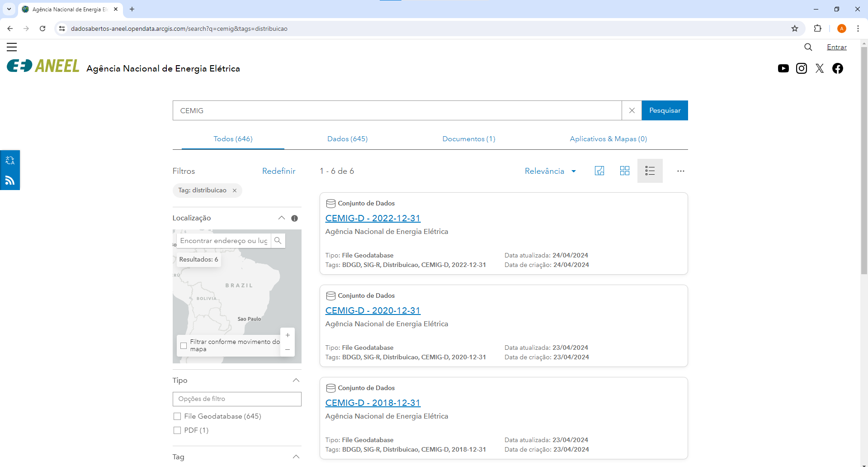Reload the page

coord(42,29)
